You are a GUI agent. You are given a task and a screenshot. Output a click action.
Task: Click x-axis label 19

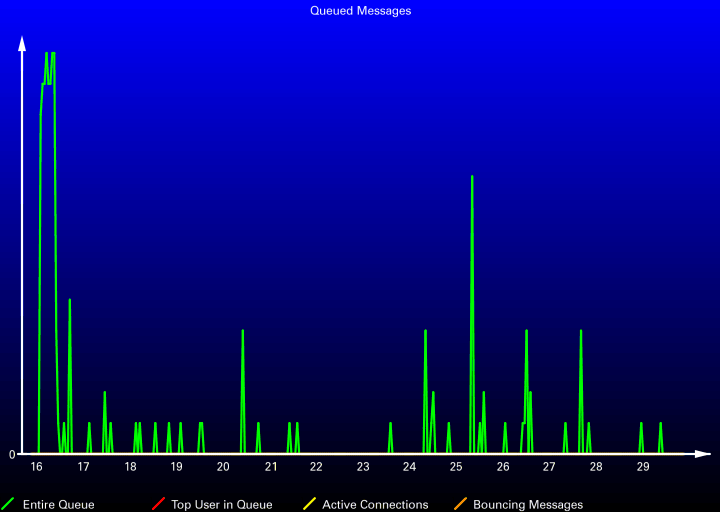(176, 467)
